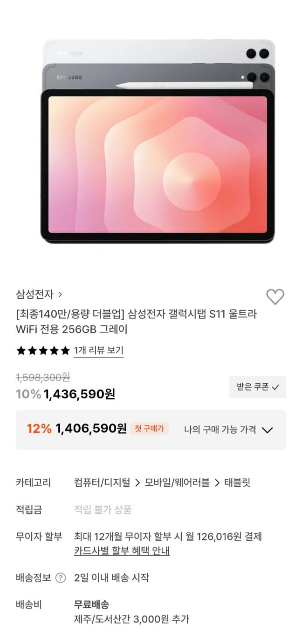
Task: Open the 1개 리뷰 보기 link
Action: tap(98, 350)
